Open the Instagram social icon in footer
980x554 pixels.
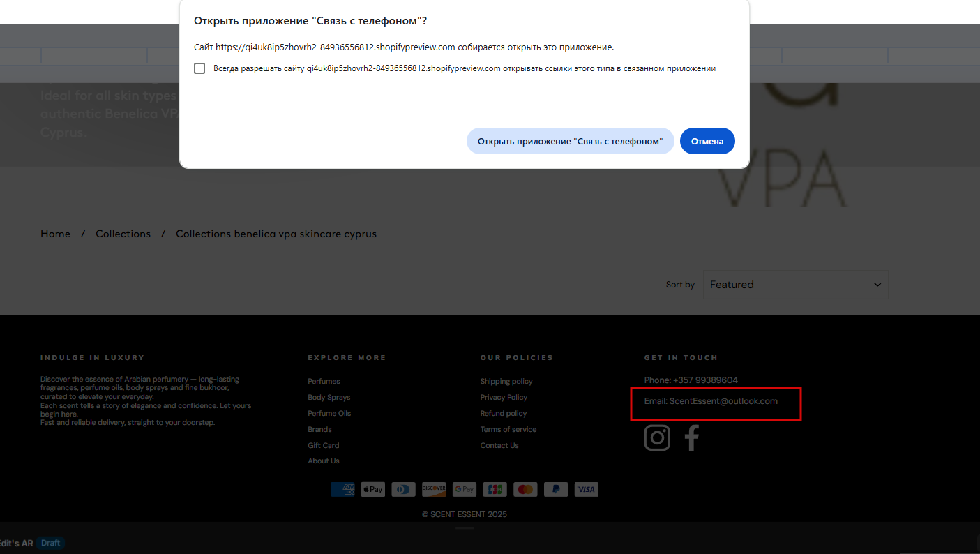[x=657, y=437]
